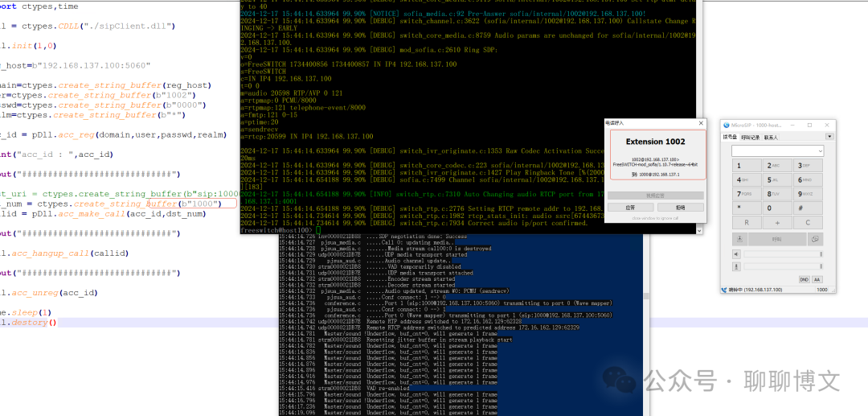Click the R redial key on keypad

[x=746, y=223]
